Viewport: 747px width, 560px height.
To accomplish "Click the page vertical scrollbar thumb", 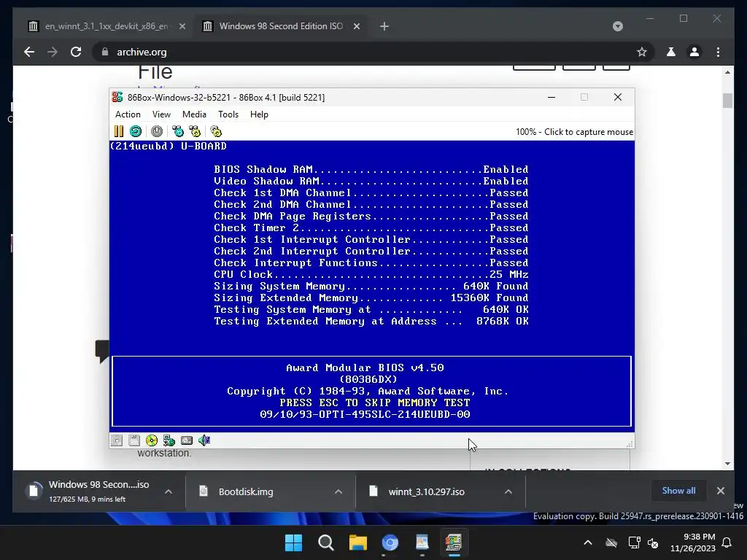I will click(727, 101).
